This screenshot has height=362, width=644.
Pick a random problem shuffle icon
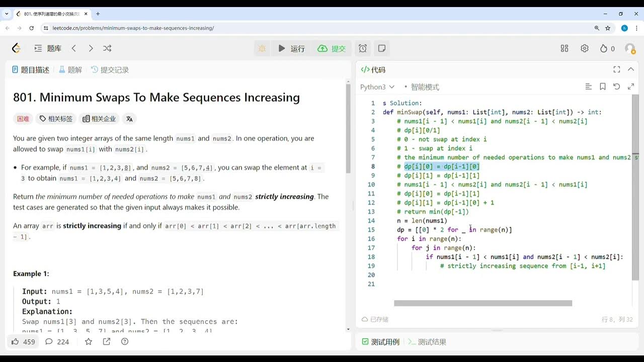107,48
